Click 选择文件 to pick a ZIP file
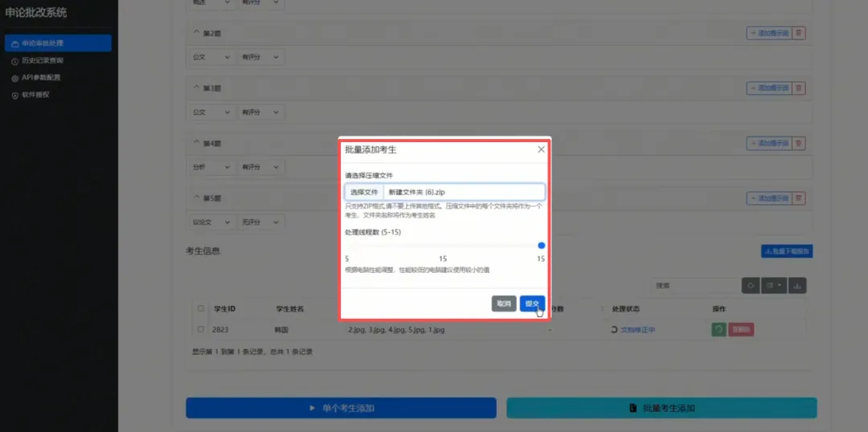Screen dimensions: 868x432 click(364, 192)
